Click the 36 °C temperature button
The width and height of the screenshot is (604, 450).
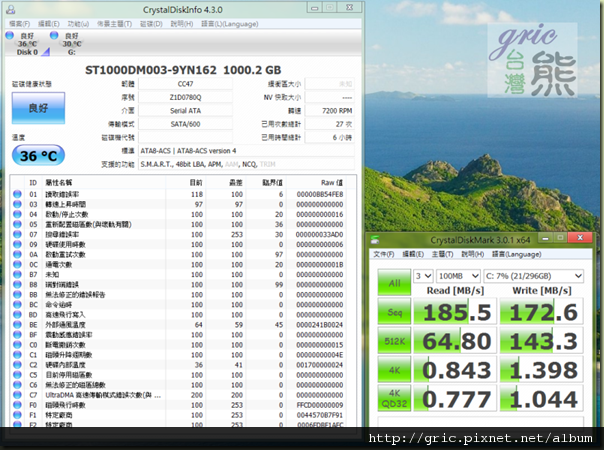coord(38,156)
